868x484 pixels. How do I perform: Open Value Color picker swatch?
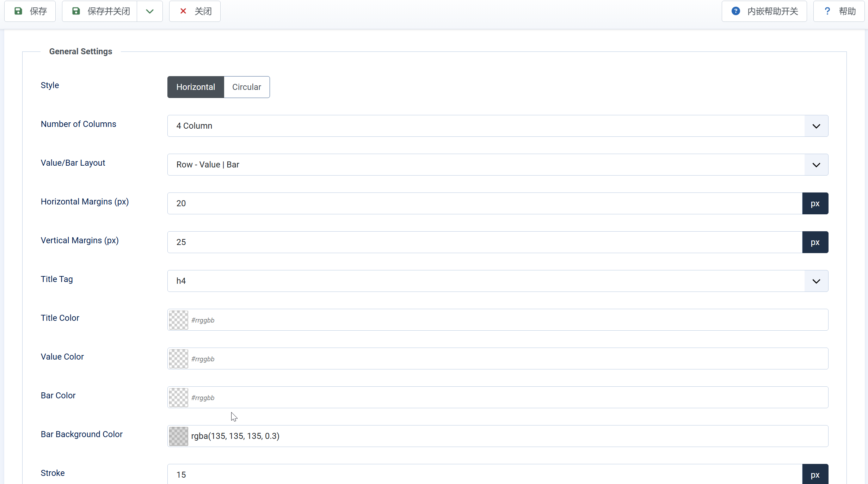(x=179, y=359)
